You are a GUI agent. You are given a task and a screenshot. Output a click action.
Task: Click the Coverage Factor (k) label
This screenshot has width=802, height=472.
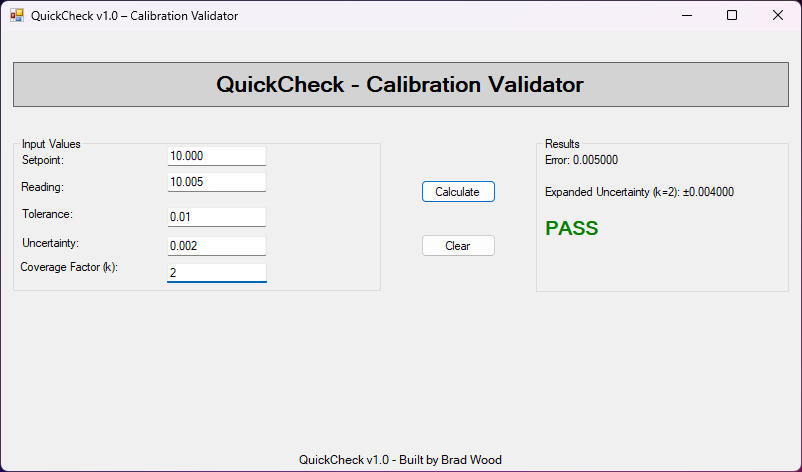[x=69, y=267]
